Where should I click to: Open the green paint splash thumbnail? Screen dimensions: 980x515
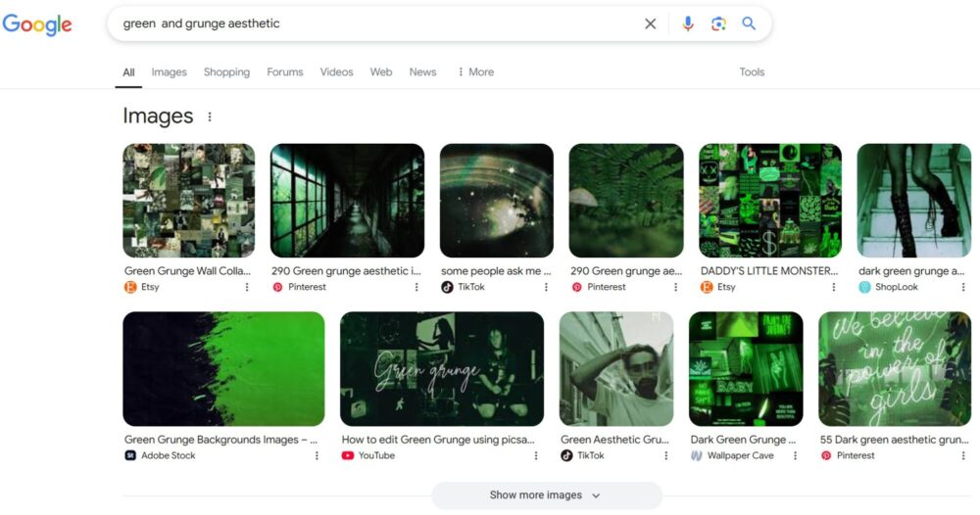223,368
